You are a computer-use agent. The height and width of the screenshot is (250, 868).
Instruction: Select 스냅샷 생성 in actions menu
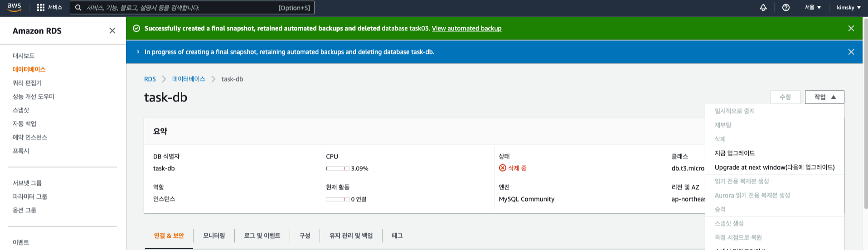[x=775, y=223]
